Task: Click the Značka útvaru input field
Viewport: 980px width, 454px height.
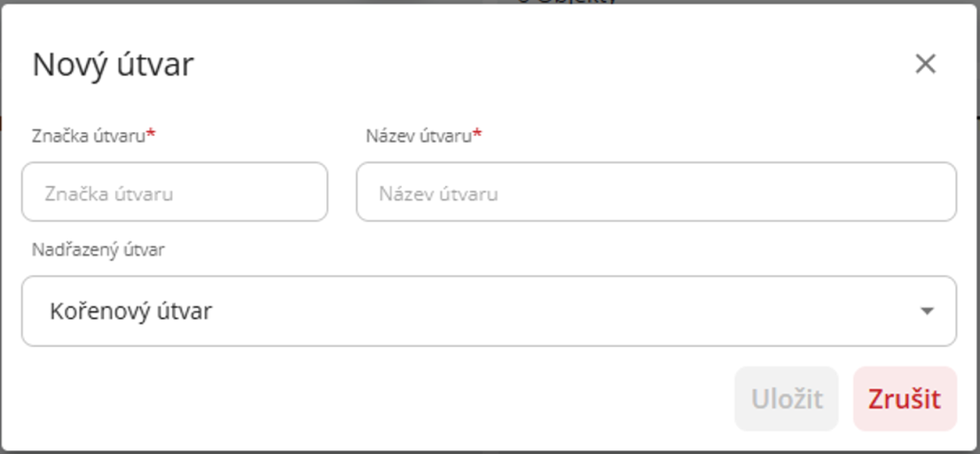Action: (174, 192)
